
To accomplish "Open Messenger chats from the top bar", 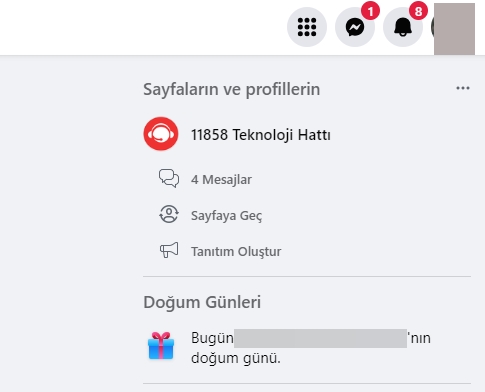I will coord(355,27).
